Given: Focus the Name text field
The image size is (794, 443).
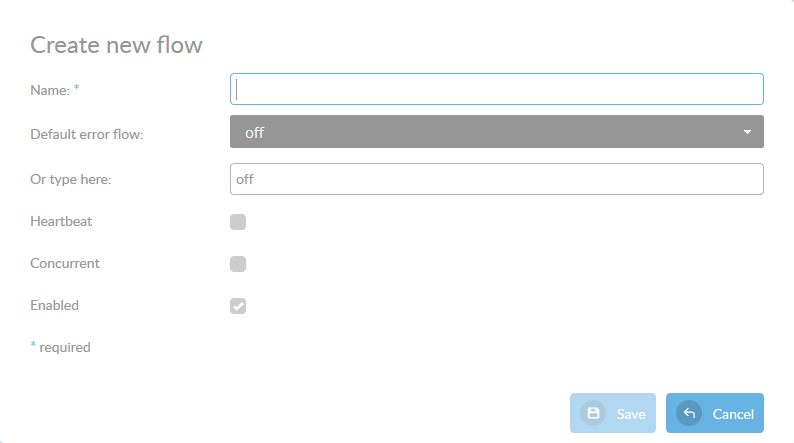Looking at the screenshot, I should [496, 89].
